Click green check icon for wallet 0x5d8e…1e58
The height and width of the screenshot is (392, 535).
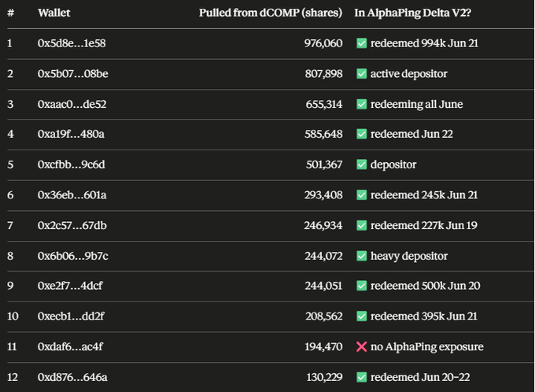click(x=361, y=43)
